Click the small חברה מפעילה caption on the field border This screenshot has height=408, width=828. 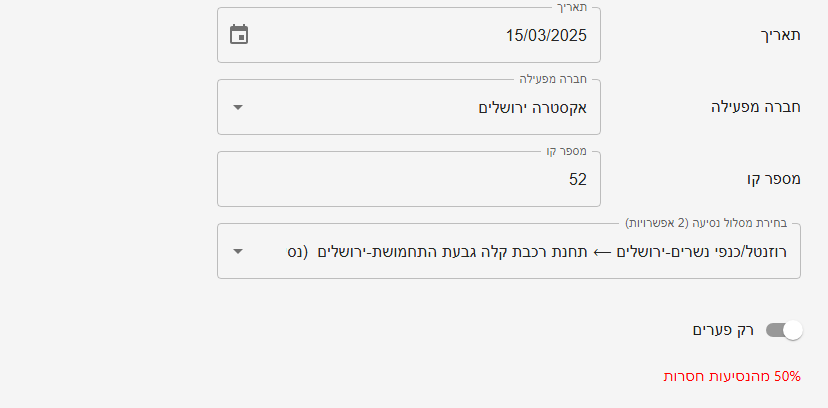coord(551,79)
